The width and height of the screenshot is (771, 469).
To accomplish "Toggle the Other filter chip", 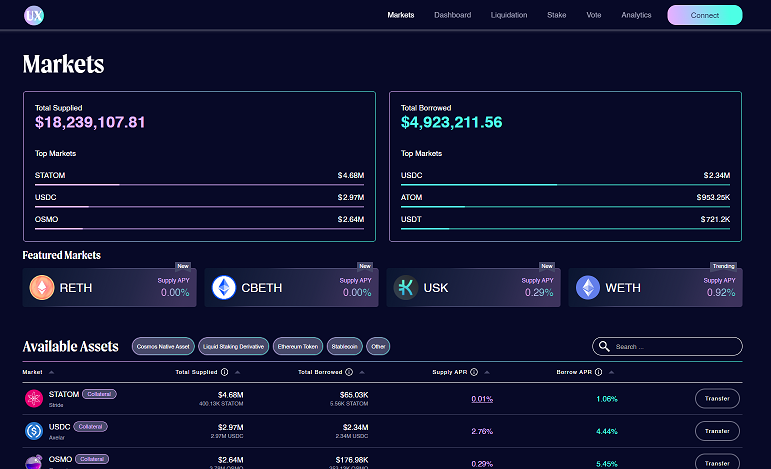I will 378,347.
